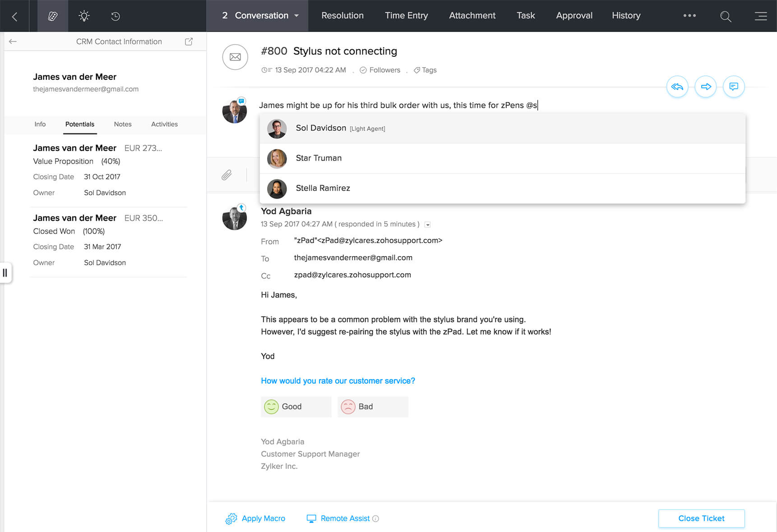Open the hamburger menu icon
Viewport: 777px width, 532px height.
(x=761, y=16)
